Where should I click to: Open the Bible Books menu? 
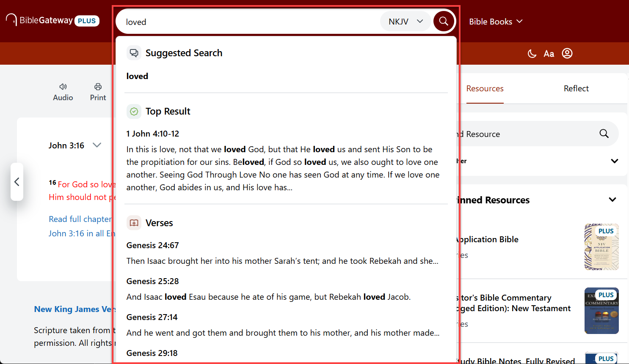[496, 22]
